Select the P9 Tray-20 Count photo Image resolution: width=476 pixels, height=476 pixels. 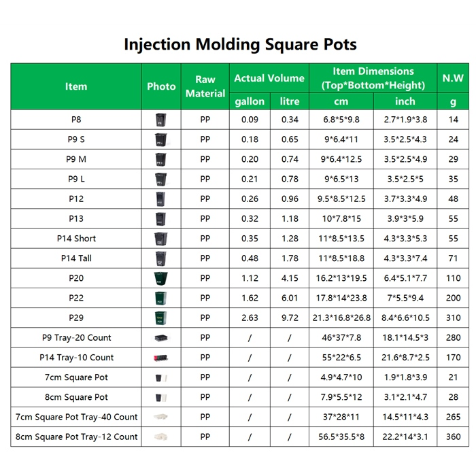pos(161,337)
